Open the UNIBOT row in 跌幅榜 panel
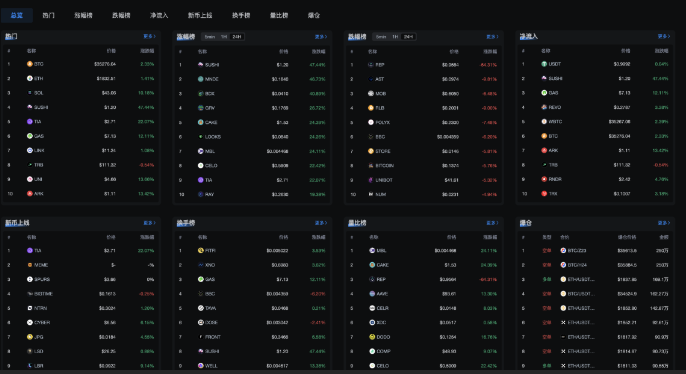Screen dimensions: 686x374 pos(424,180)
